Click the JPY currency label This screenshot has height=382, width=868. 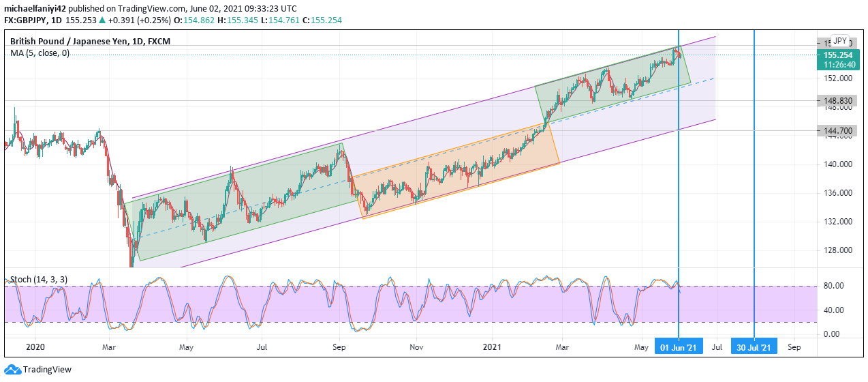[840, 40]
